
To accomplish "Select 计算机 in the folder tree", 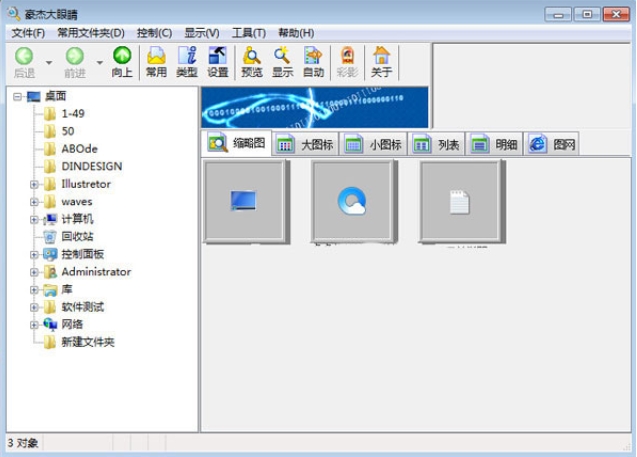I will 77,219.
